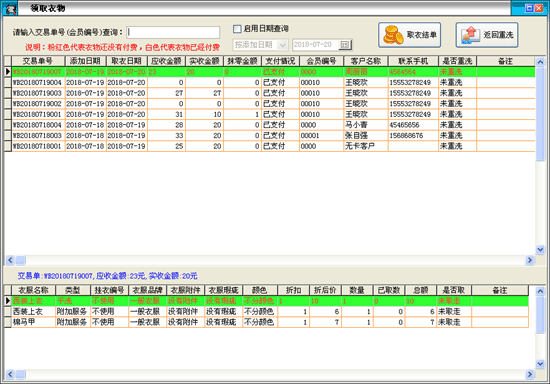Click the 折扣 column header
The height and width of the screenshot is (384, 550).
(294, 290)
